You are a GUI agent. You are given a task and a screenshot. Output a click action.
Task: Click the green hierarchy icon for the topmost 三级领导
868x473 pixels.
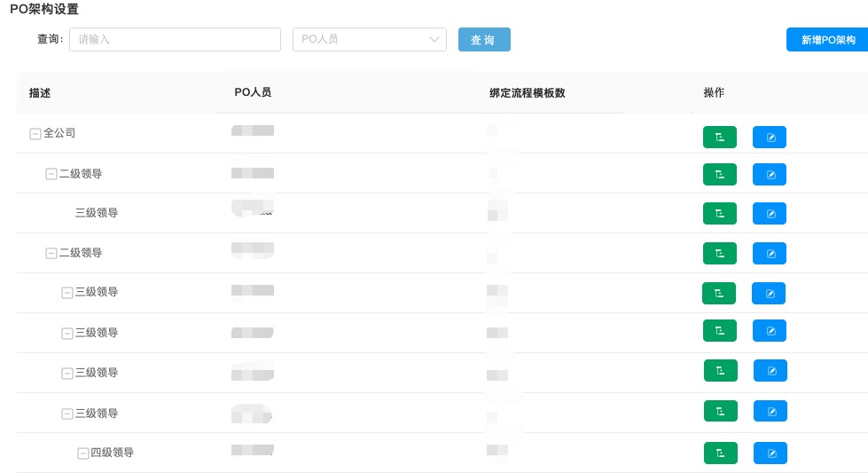[x=719, y=214]
